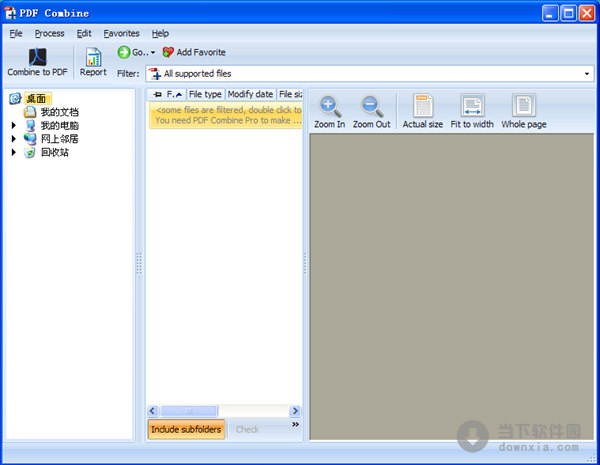Screen dimensions: 600x465
Task: Open the Go dropdown arrow
Action: point(153,52)
